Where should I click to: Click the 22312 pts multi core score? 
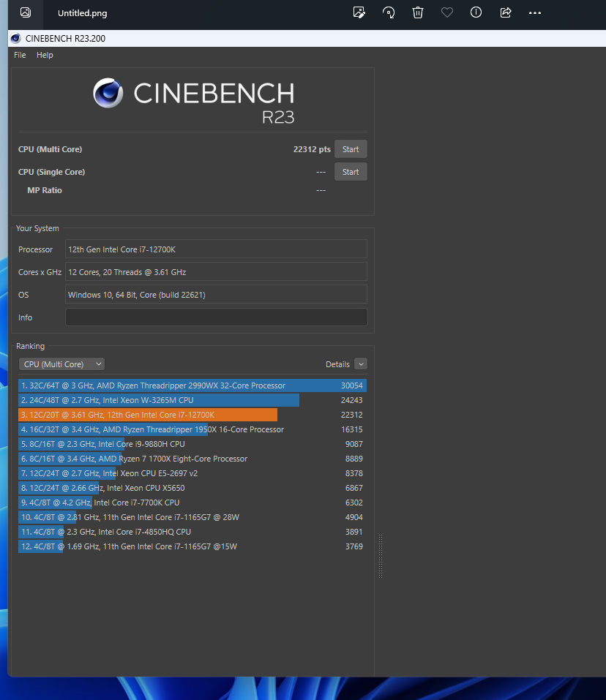tap(312, 149)
